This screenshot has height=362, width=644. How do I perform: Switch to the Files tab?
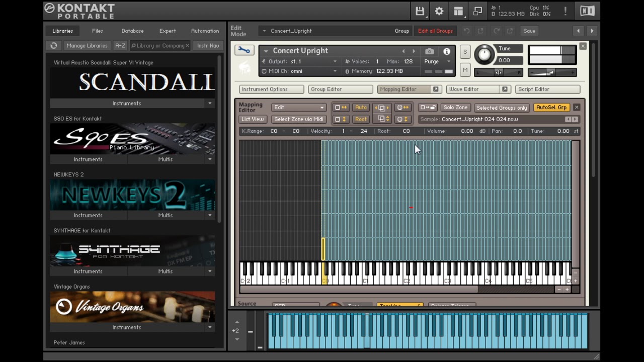(98, 31)
